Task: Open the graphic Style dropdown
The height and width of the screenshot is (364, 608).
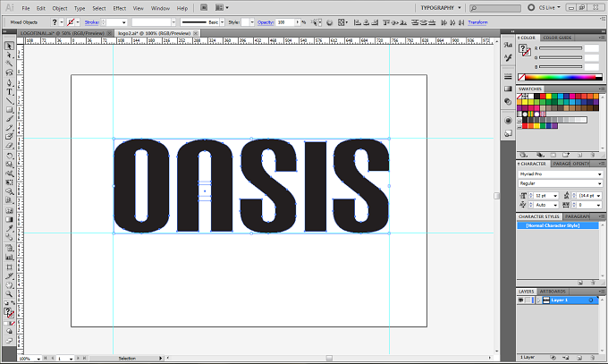Action: [252, 22]
